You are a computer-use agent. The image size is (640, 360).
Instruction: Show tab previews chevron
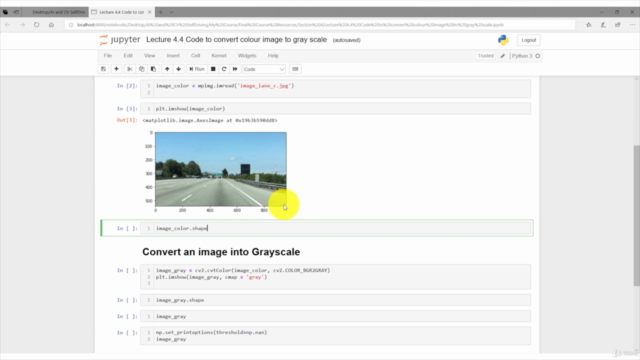pyautogui.click(x=171, y=12)
